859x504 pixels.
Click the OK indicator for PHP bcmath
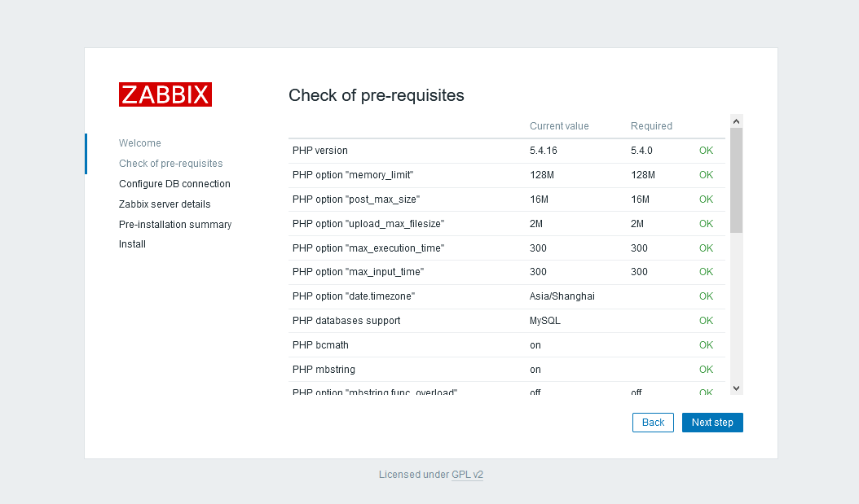(x=706, y=344)
